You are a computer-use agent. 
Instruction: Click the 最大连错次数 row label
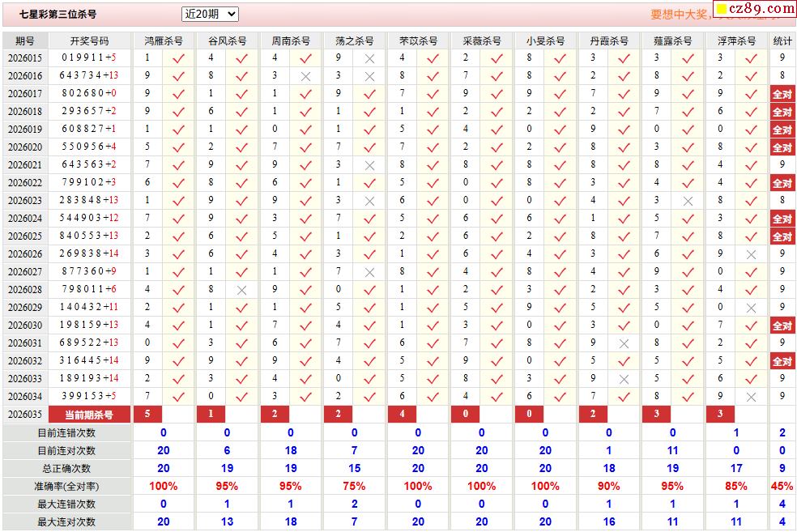click(67, 504)
